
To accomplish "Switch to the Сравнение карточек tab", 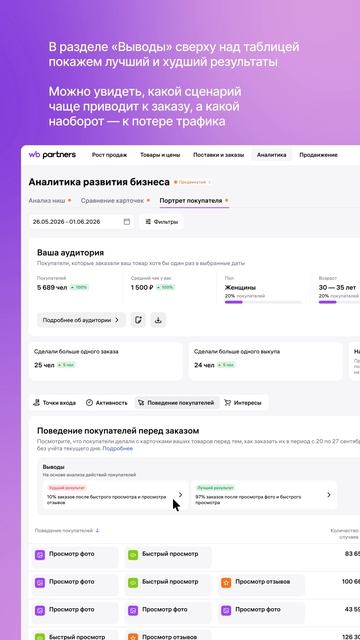I will click(112, 201).
